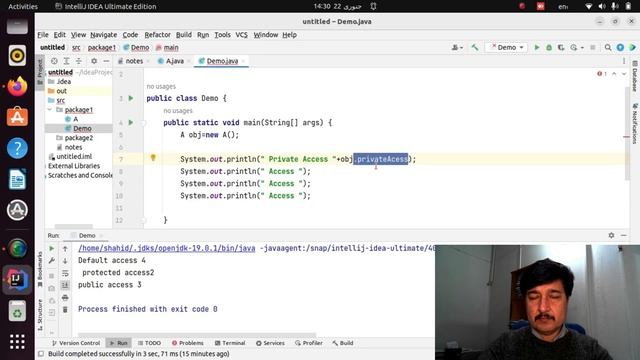Collapse all in Project panel

pyautogui.click(x=78, y=61)
